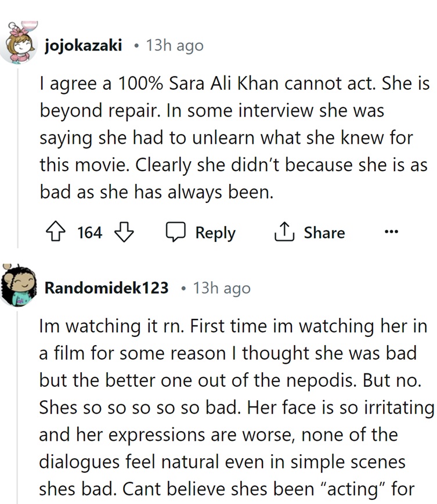Click the Reply label text
The height and width of the screenshot is (504, 437).
[x=215, y=233]
